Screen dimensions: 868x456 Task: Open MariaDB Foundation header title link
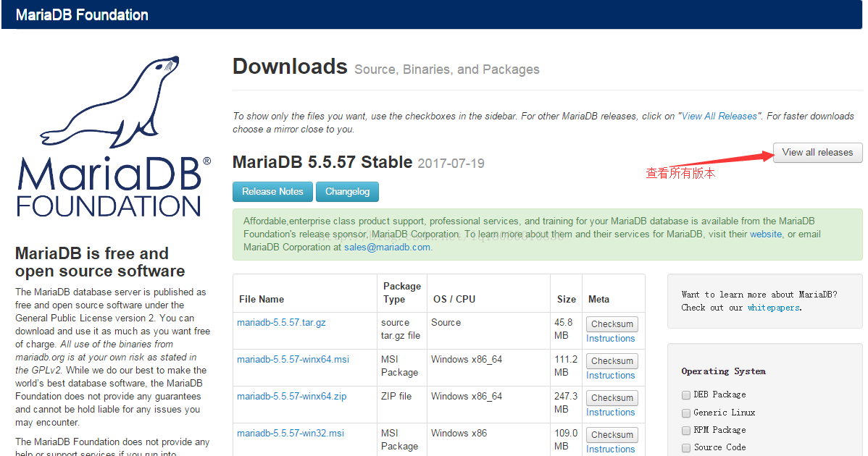pos(82,15)
